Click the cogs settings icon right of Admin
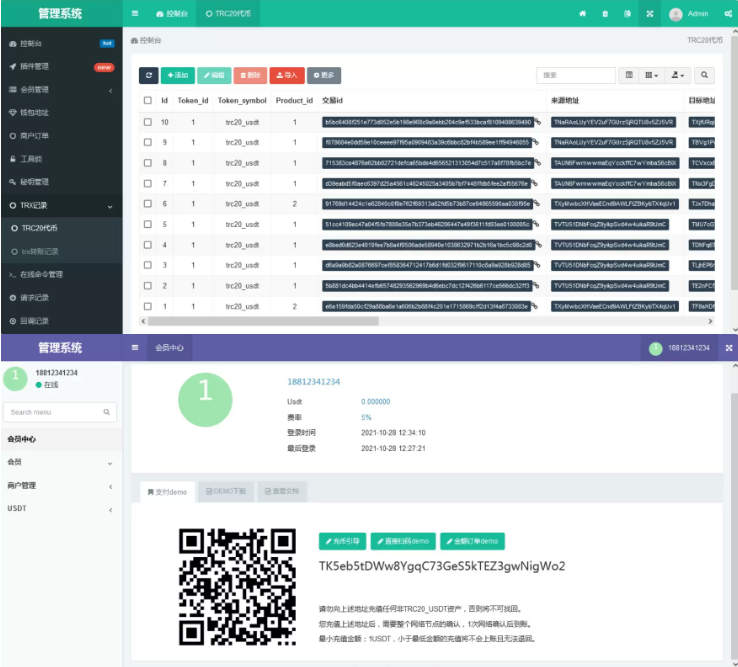Viewport: 738px width, 667px height. (728, 14)
